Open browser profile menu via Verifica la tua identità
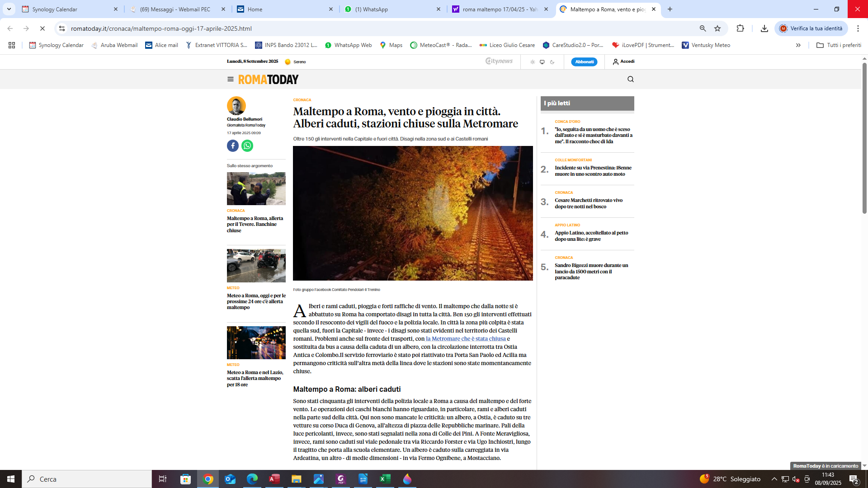868x488 pixels. tap(811, 28)
